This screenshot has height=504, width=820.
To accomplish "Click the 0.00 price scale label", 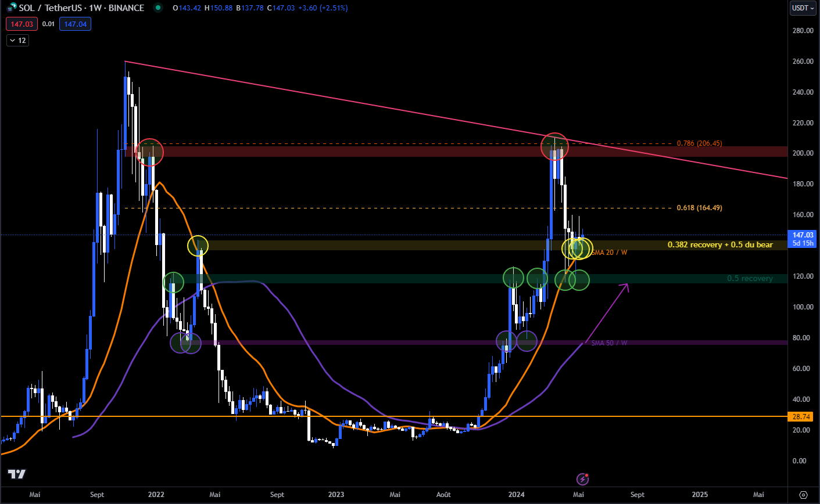I will 799,461.
